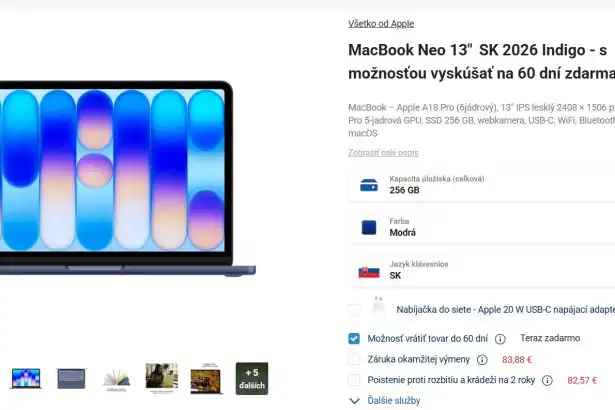
Task: Tick Poistenie proti rozbitiu a krádeži checkbox
Action: click(354, 380)
